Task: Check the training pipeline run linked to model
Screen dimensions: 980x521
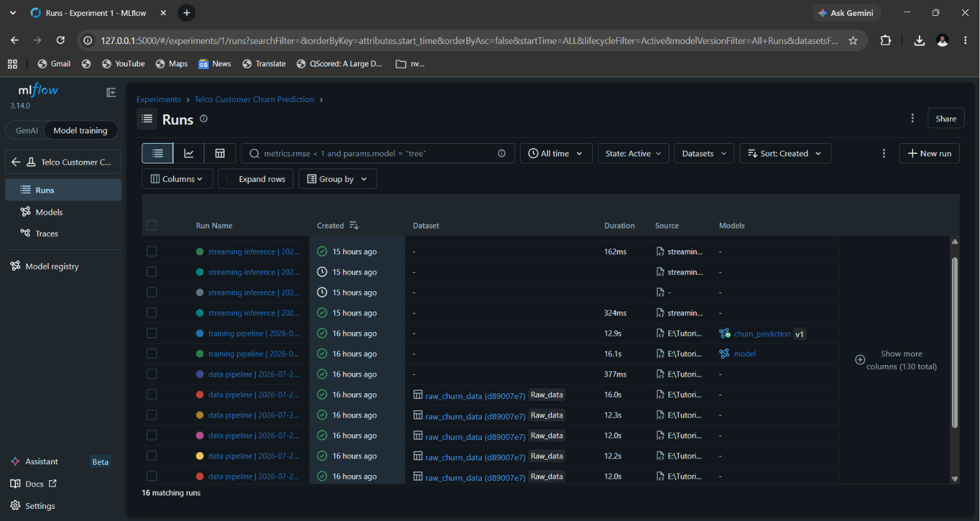Action: 152,354
